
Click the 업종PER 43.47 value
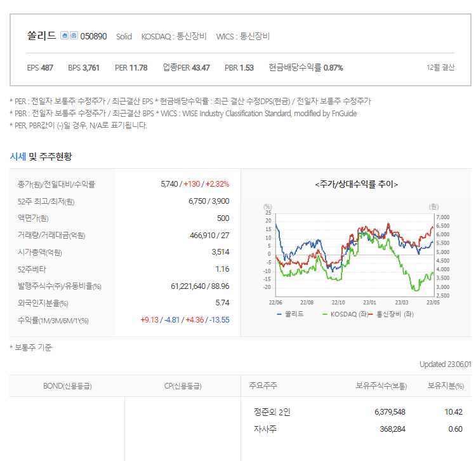point(186,67)
